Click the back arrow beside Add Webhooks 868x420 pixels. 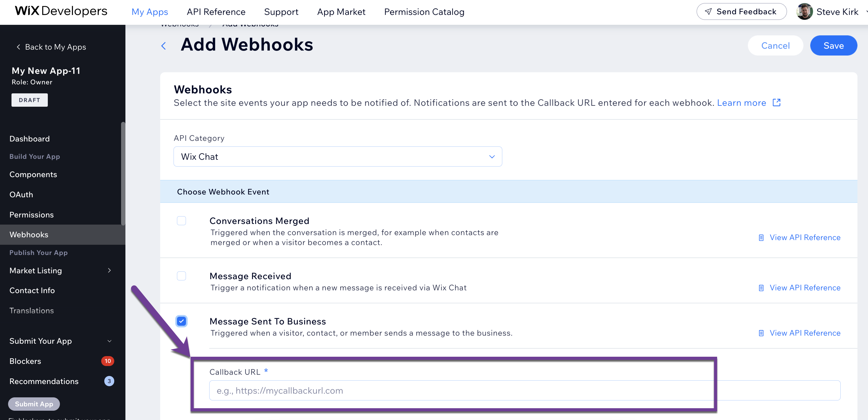(x=164, y=46)
